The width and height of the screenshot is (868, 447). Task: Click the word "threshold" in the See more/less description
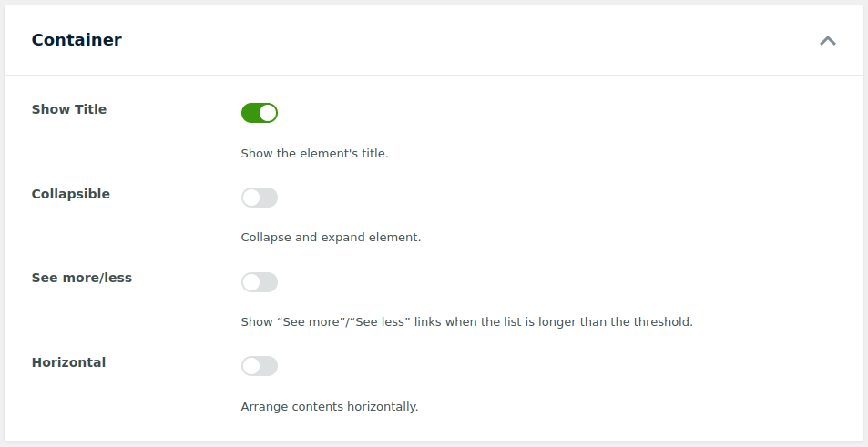coord(663,322)
